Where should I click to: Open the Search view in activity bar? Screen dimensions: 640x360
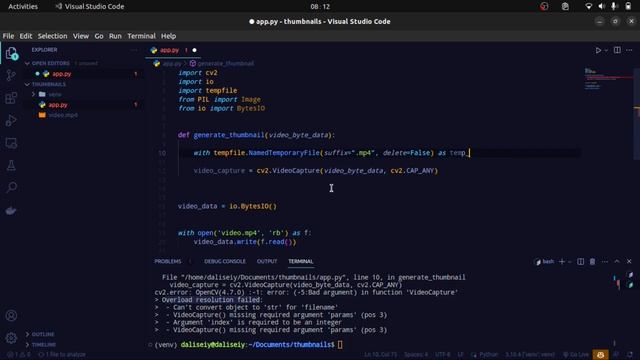tap(11, 188)
